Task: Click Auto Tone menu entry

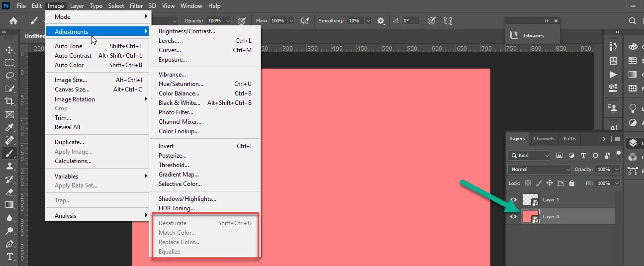Action: coord(97,46)
